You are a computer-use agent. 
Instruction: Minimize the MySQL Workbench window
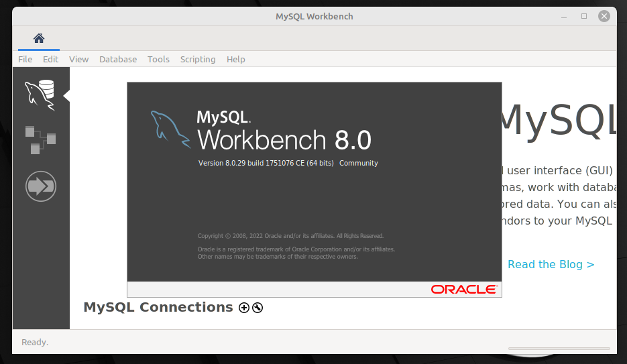(564, 16)
